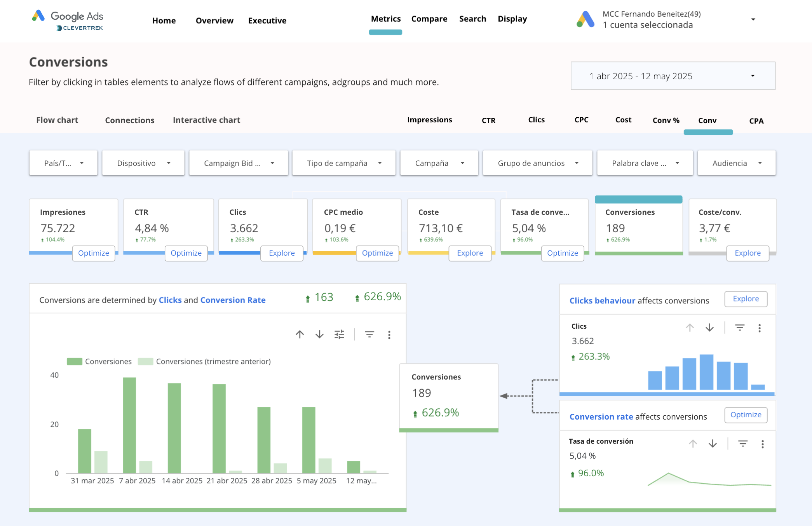Screen dimensions: 812x526
Task: Select the CPC metric tab
Action: tap(582, 120)
